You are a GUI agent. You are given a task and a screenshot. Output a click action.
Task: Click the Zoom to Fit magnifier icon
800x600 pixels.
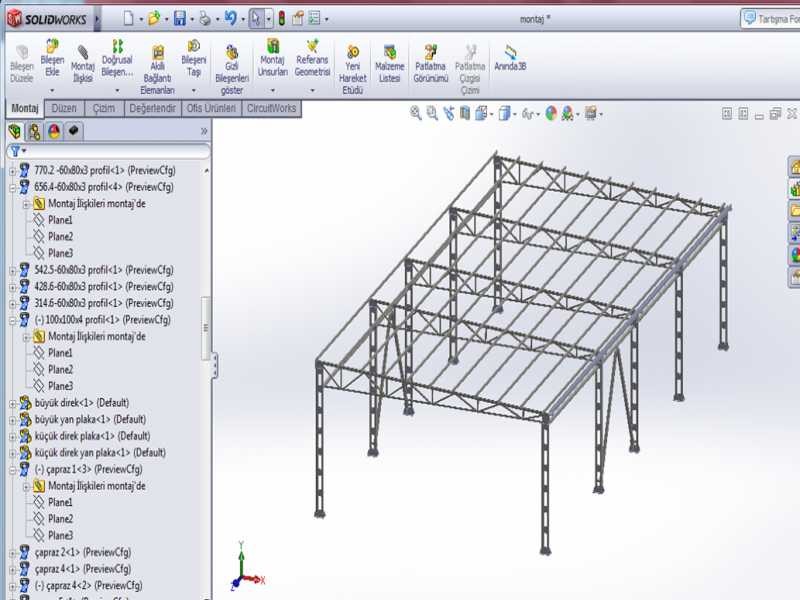(415, 114)
